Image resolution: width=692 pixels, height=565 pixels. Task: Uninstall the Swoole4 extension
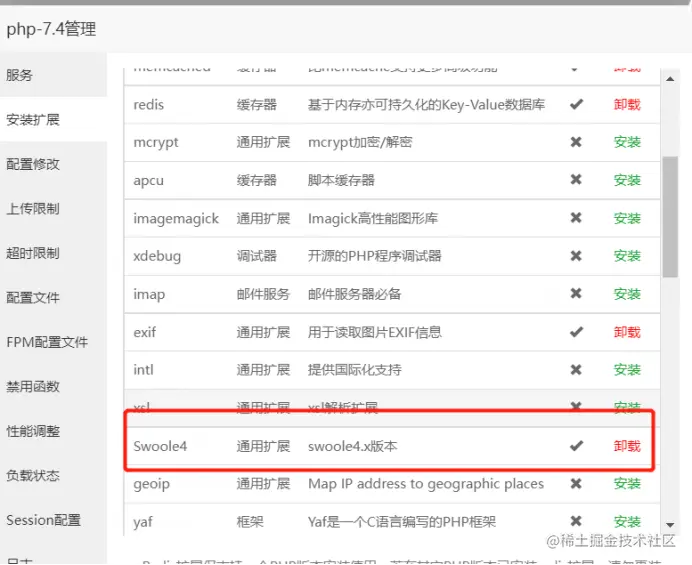pyautogui.click(x=627, y=446)
